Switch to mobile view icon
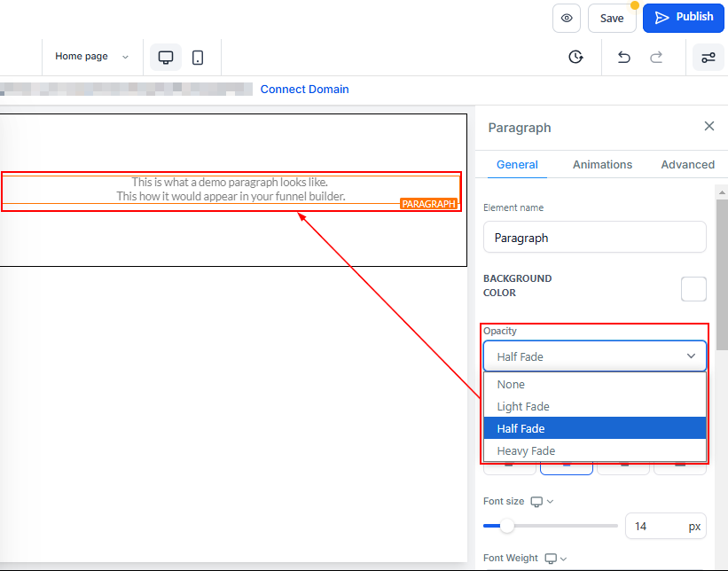728x571 pixels. click(198, 57)
